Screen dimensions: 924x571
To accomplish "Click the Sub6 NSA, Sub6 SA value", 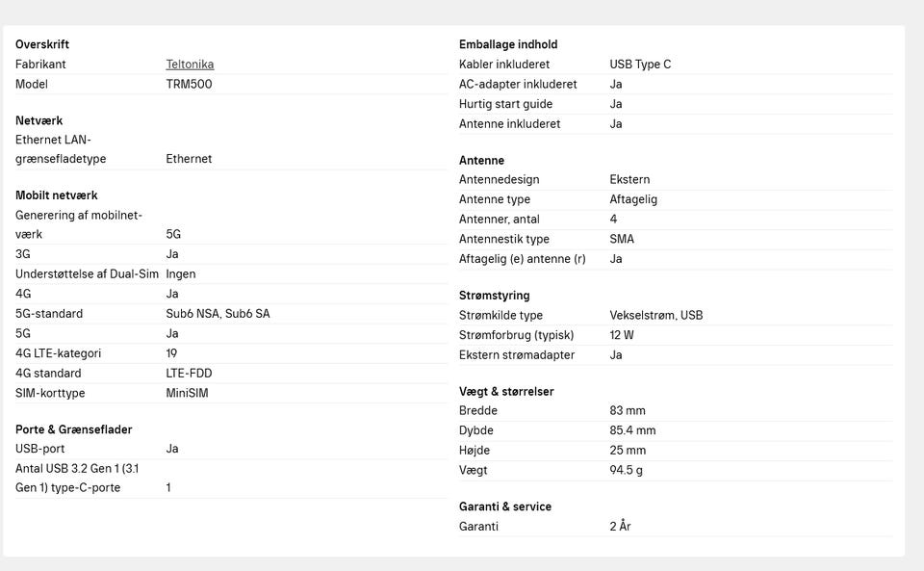I will (x=218, y=314).
